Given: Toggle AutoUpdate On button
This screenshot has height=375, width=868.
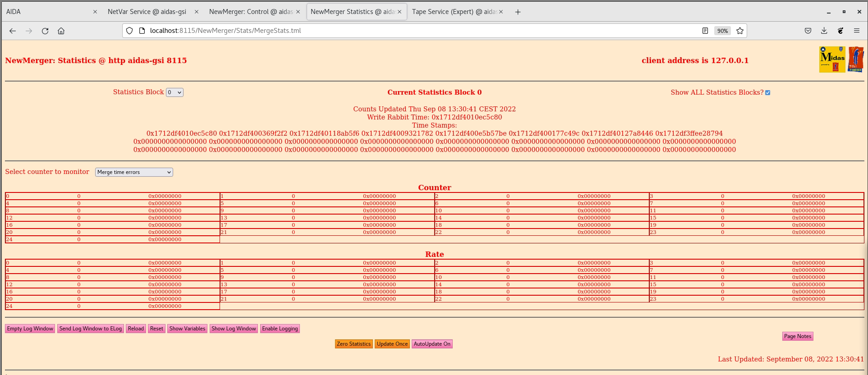Looking at the screenshot, I should [x=432, y=344].
